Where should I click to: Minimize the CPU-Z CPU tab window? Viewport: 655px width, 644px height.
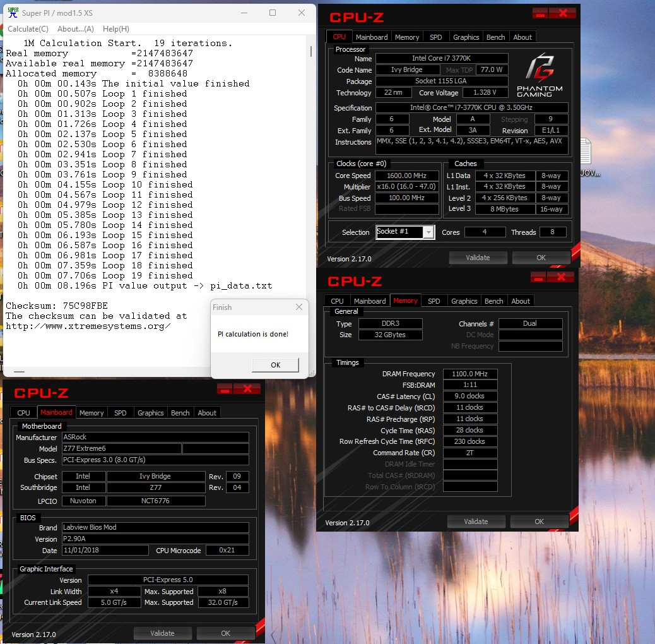click(x=540, y=13)
